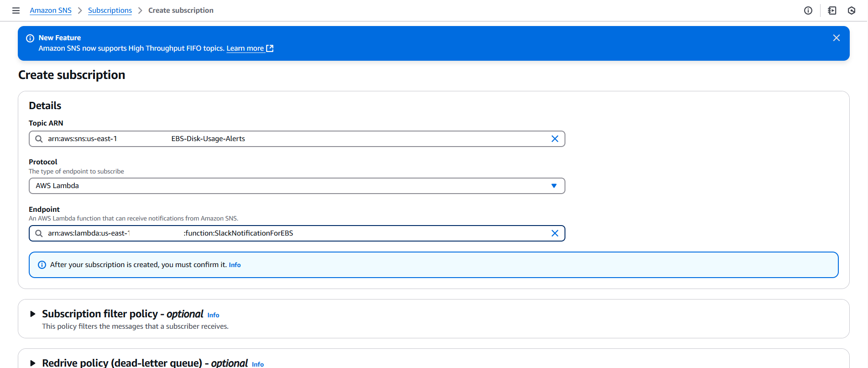
Task: Clear the Topic ARN field
Action: tap(555, 139)
